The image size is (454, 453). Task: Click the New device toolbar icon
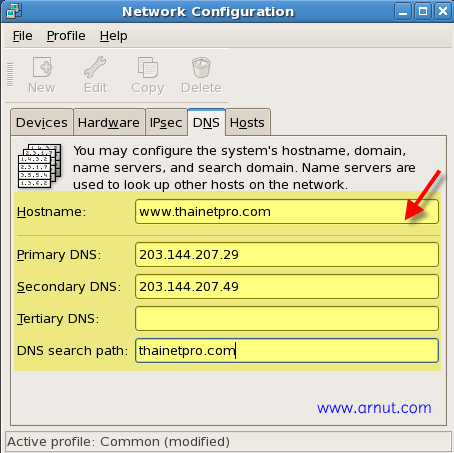click(x=42, y=67)
